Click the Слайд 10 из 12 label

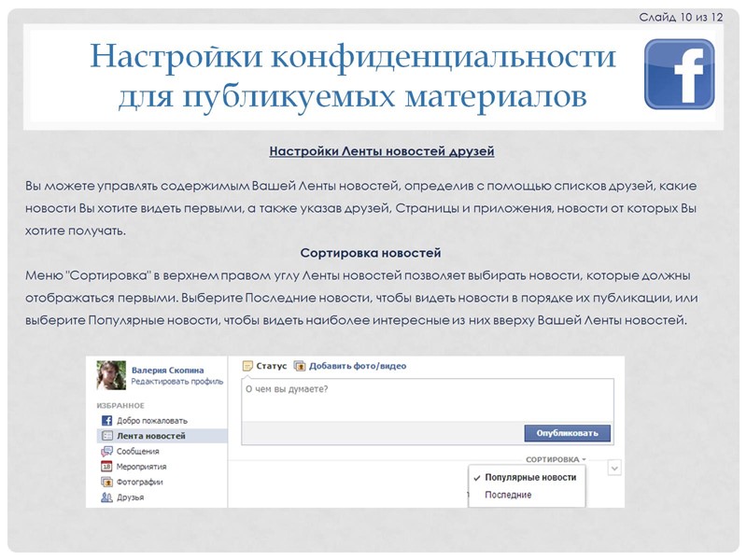pyautogui.click(x=681, y=17)
